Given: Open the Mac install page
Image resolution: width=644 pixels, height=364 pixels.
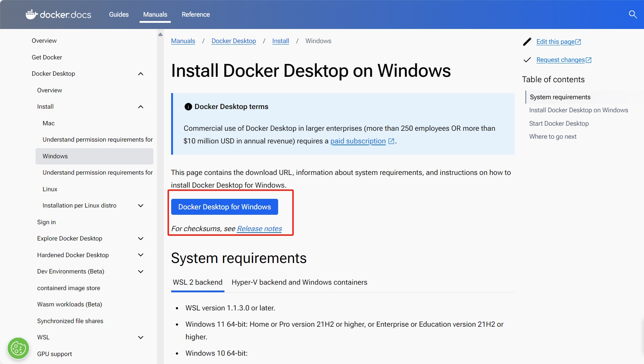Looking at the screenshot, I should (x=49, y=123).
